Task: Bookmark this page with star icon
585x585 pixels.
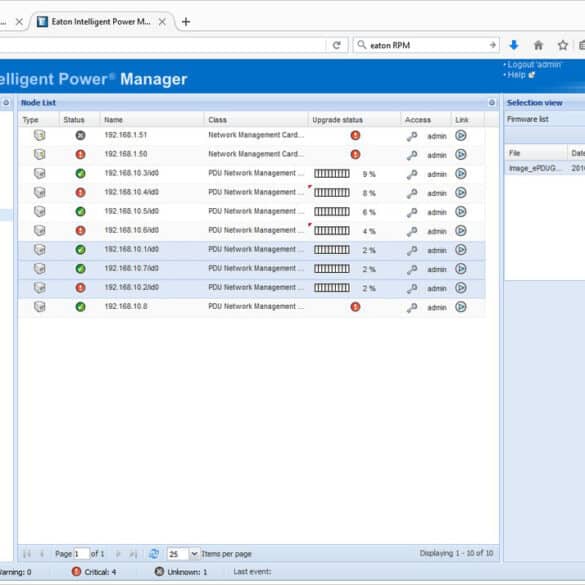Action: [563, 45]
